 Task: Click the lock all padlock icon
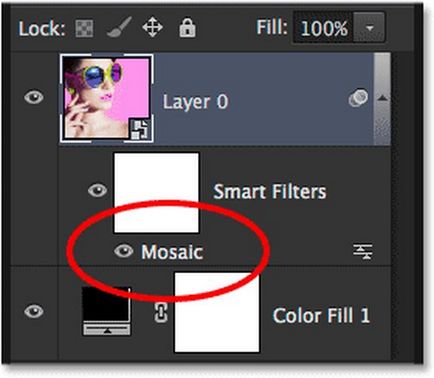point(187,27)
